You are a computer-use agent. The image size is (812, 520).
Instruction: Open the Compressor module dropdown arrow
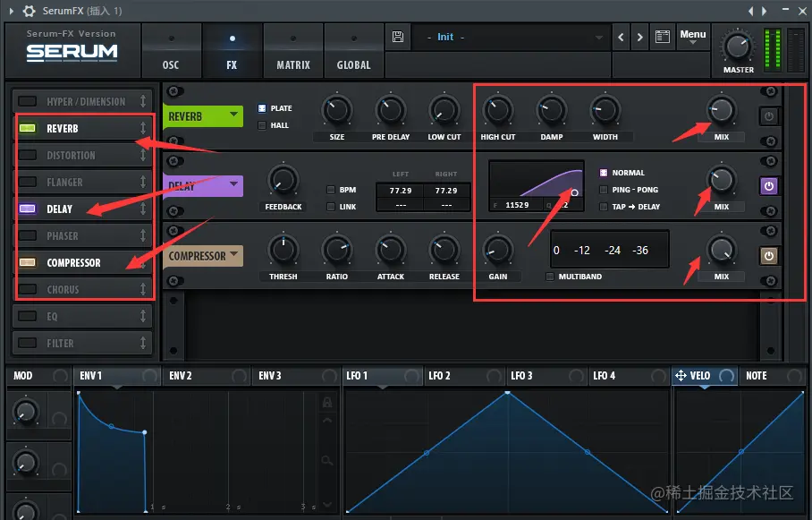coord(234,253)
